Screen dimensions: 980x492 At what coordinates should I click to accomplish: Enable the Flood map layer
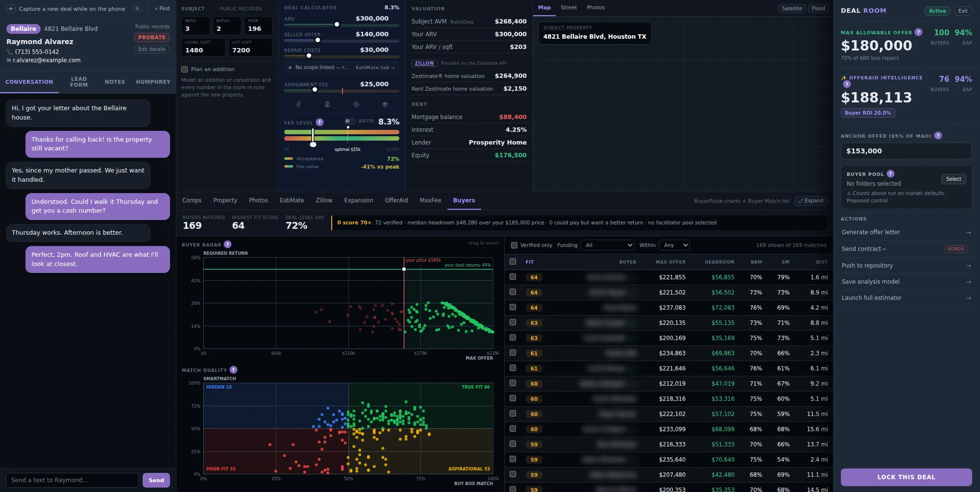818,8
